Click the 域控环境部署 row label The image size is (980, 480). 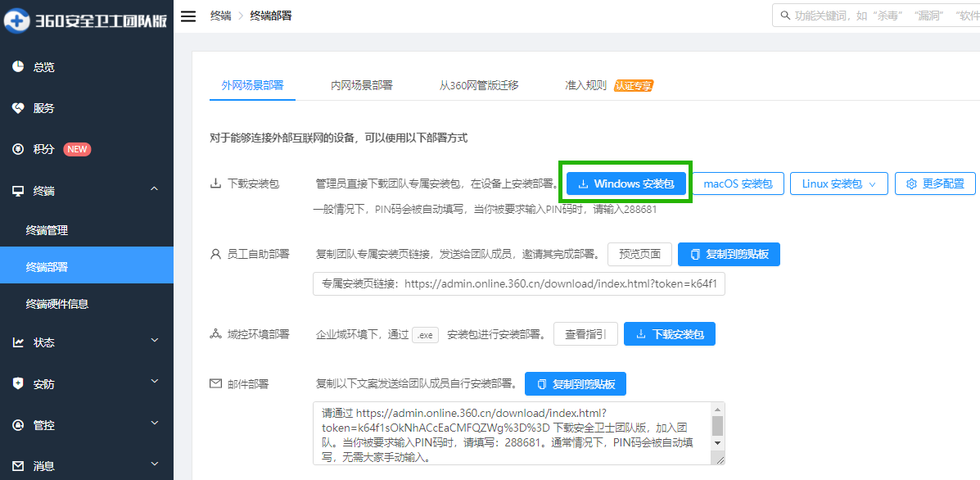tap(259, 333)
